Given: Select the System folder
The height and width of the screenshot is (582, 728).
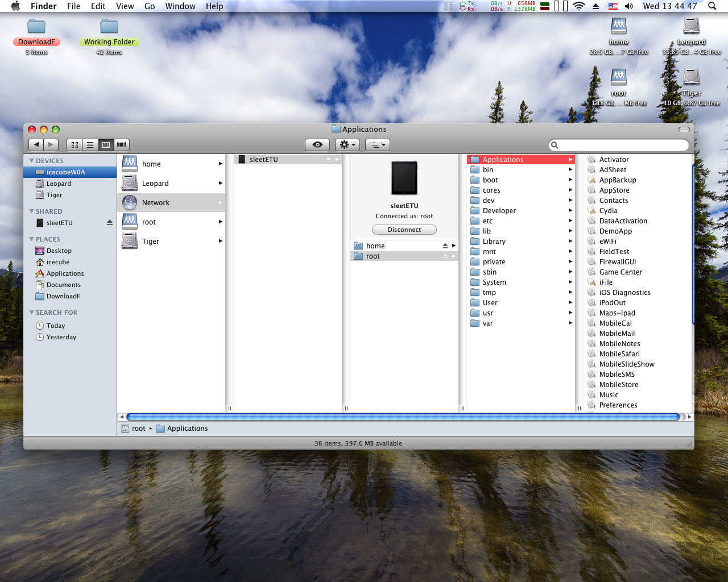Looking at the screenshot, I should (521, 282).
